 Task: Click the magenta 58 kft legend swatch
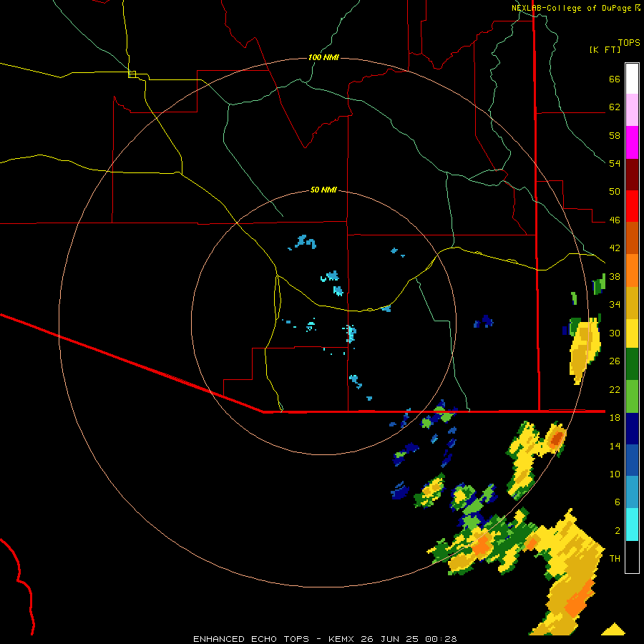(x=632, y=142)
